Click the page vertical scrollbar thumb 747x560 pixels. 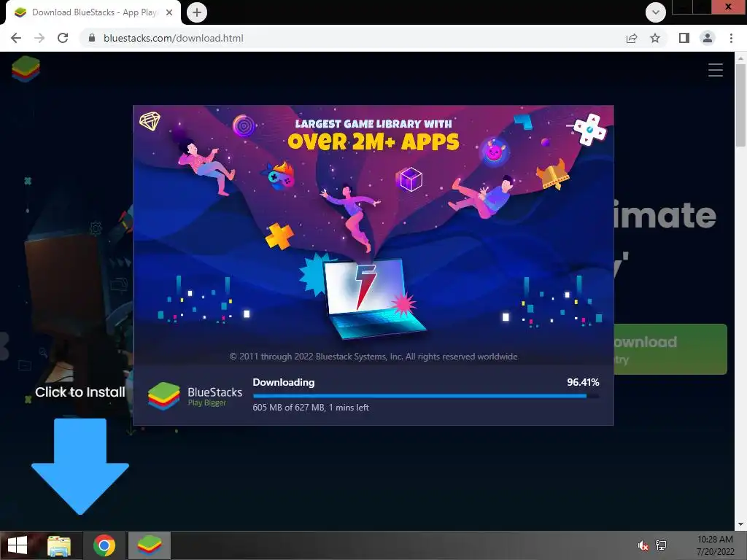[x=740, y=106]
